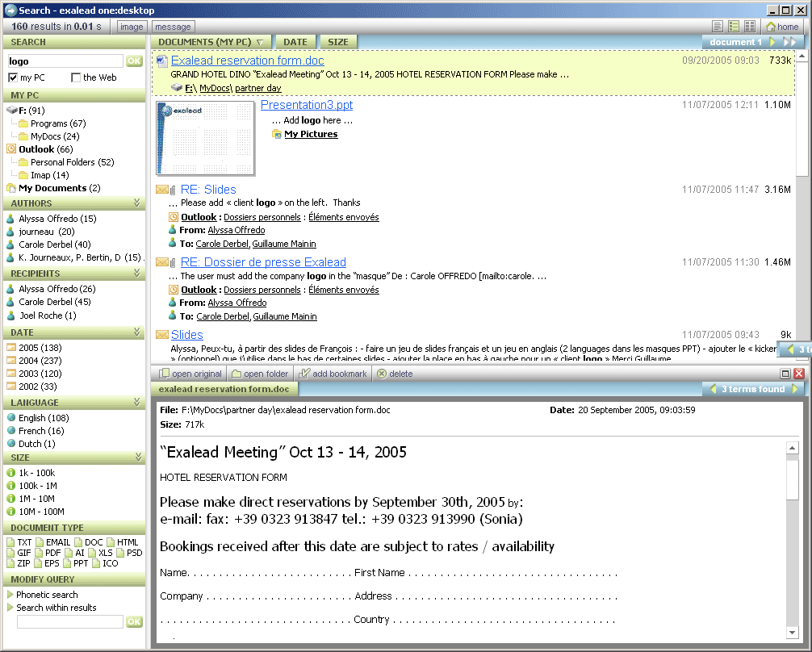Screen dimensions: 812x652
Task: Click 'open original' in the preview toolbar
Action: point(194,373)
